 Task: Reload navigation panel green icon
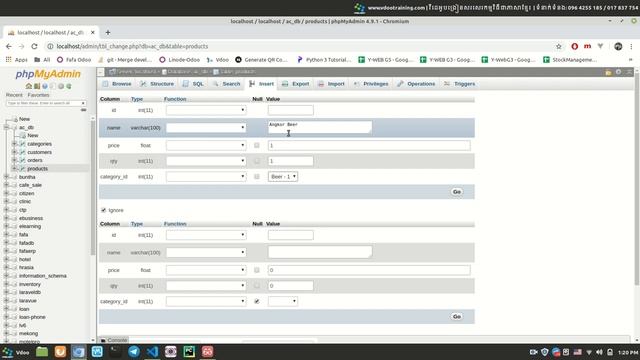[69, 86]
